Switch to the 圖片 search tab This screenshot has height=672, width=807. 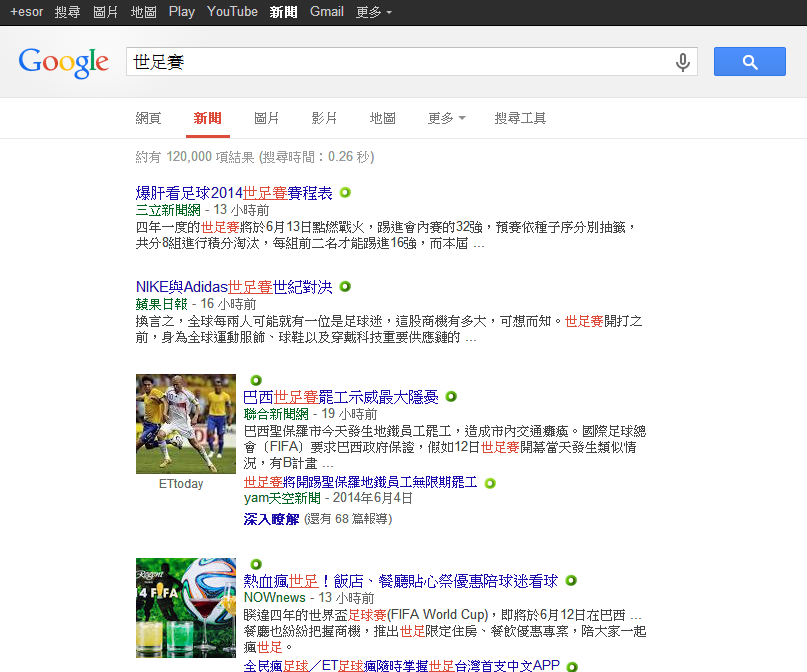267,118
